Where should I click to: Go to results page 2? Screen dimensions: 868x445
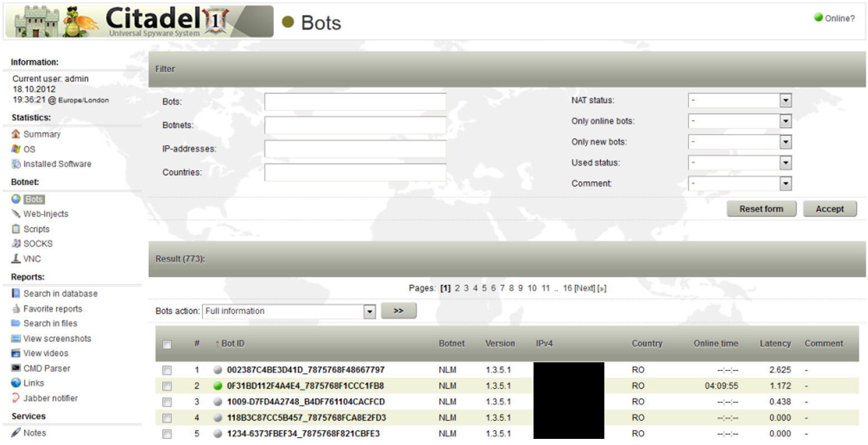(457, 288)
